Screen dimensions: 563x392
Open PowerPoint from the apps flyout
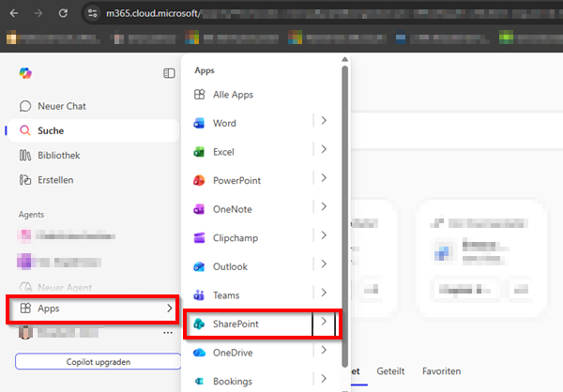199,180
